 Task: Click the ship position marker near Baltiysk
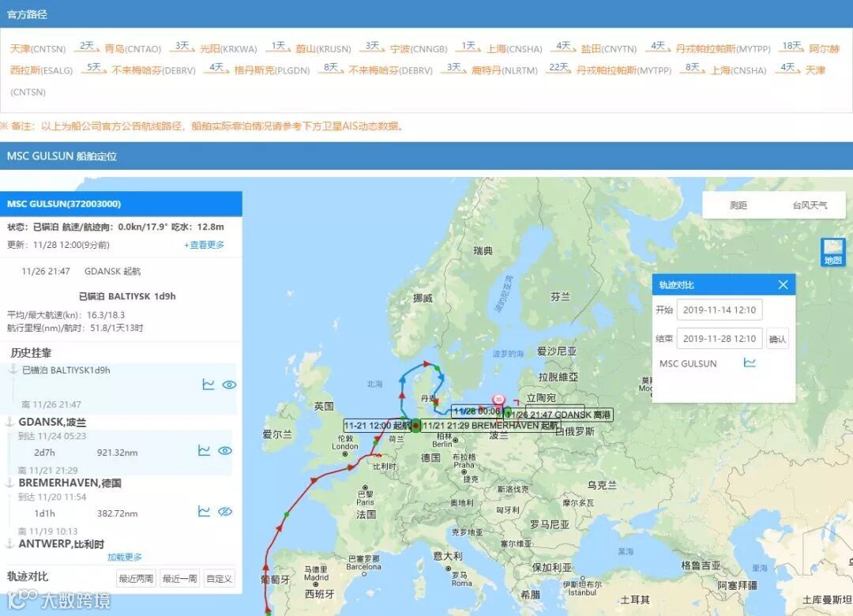498,400
